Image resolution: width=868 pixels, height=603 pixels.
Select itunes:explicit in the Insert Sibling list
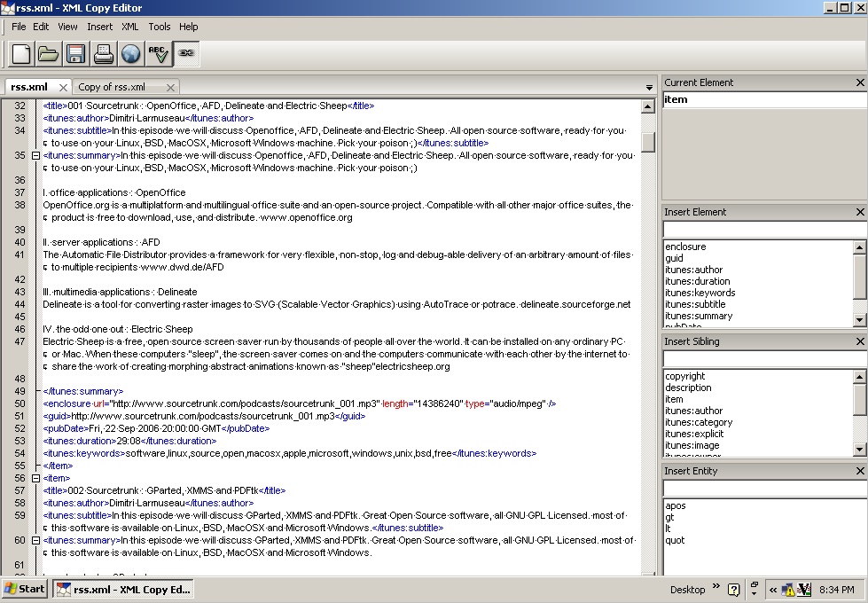694,435
